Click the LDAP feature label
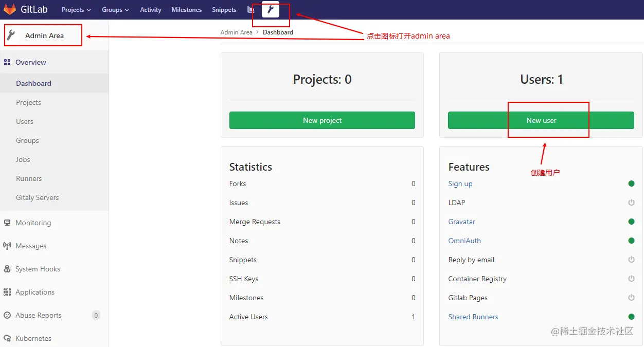The width and height of the screenshot is (644, 347). pos(457,203)
